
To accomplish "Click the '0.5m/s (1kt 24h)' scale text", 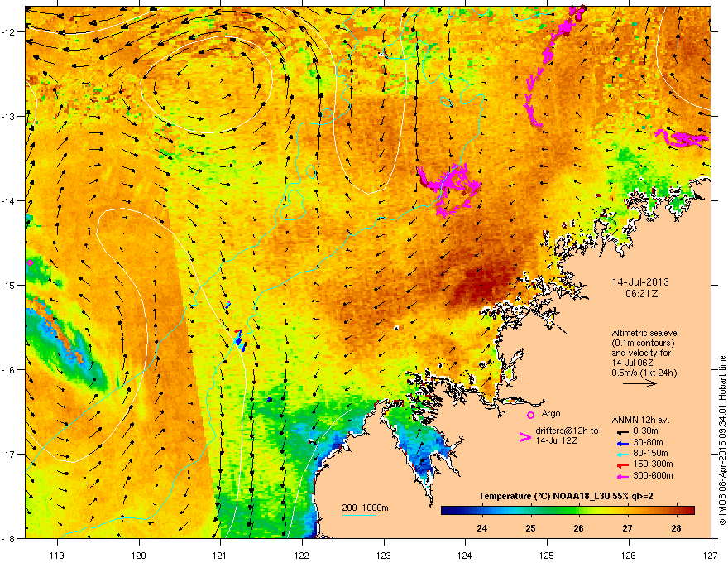I will tap(644, 373).
